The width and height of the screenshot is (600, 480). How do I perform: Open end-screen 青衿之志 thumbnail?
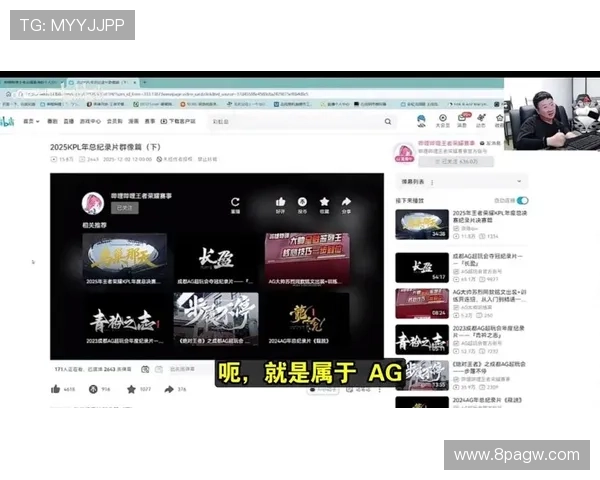click(x=124, y=319)
